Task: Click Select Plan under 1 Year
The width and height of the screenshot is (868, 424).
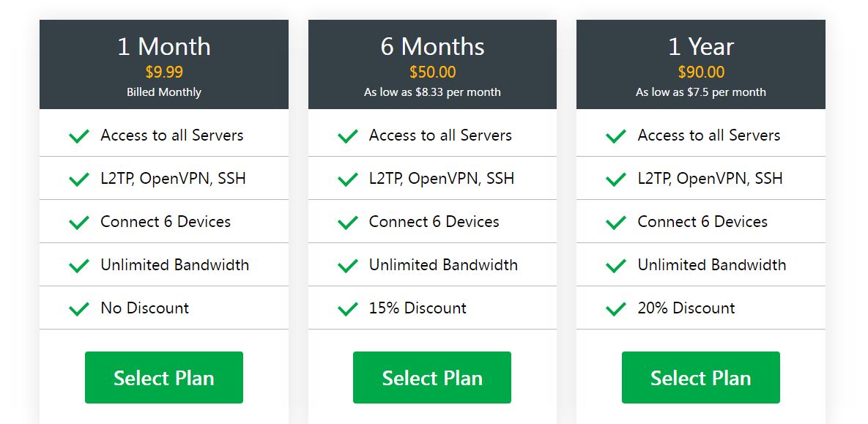Action: 701,378
